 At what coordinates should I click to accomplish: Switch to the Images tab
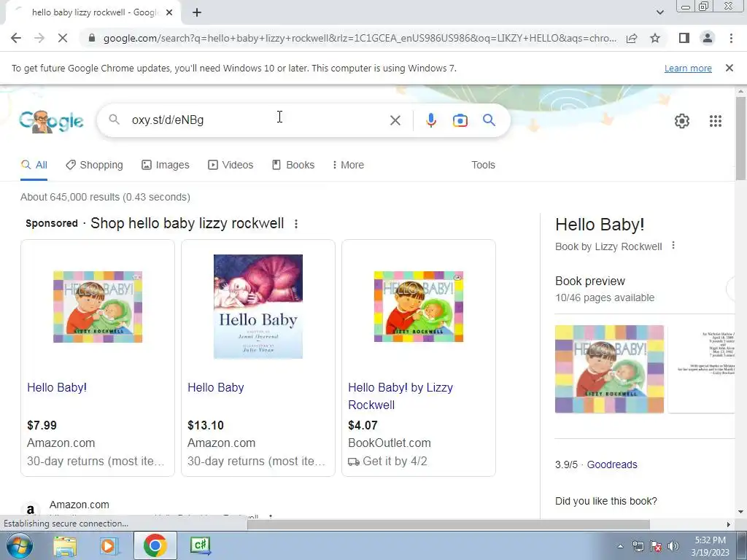point(166,165)
